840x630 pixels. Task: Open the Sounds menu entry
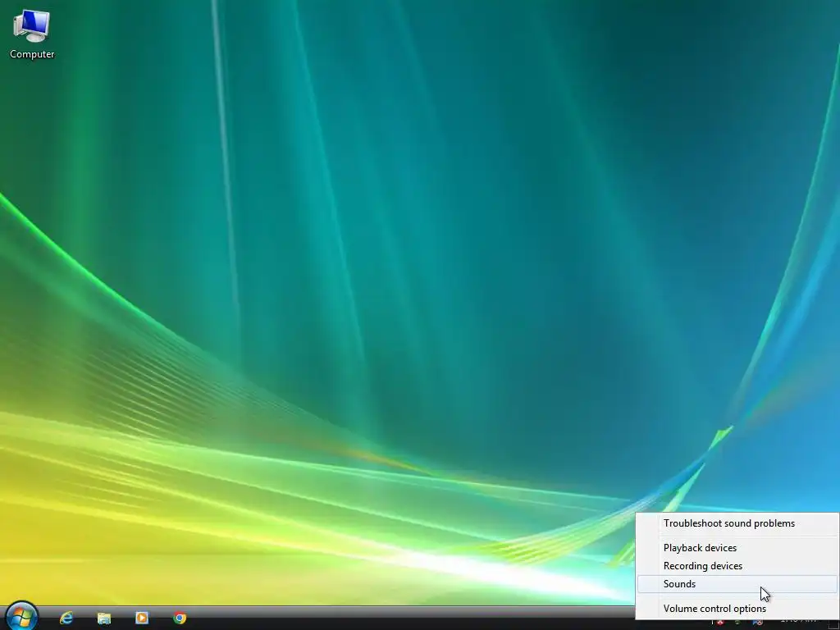point(737,584)
